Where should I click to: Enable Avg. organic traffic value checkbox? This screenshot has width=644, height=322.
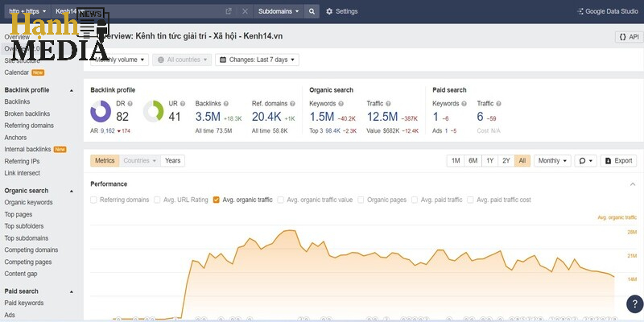pyautogui.click(x=280, y=200)
